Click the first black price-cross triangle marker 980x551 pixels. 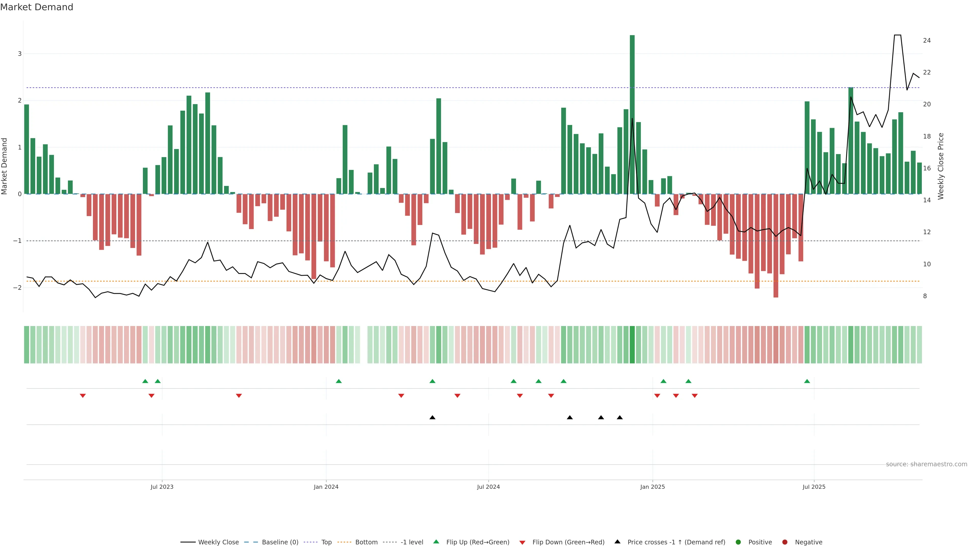click(x=432, y=418)
